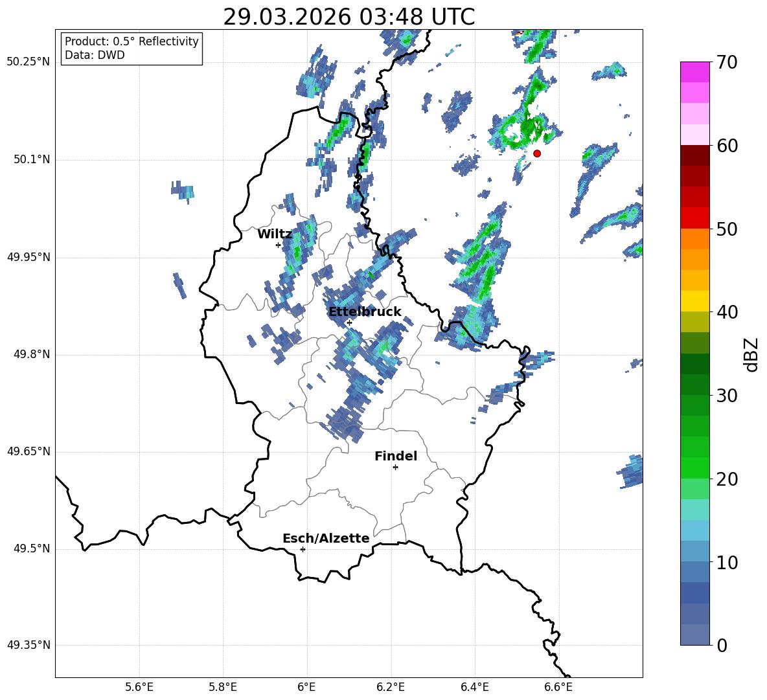Click the Findel city label
This screenshot has height=700, width=767.
point(396,456)
